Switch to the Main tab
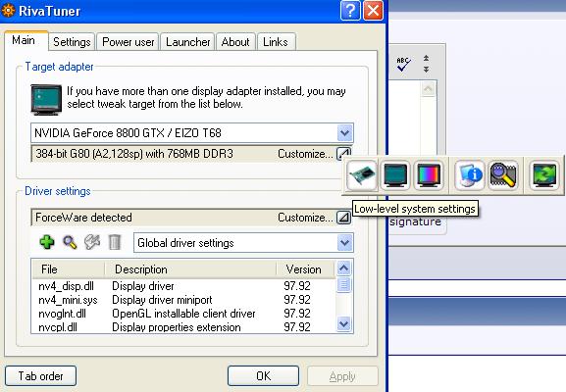 point(26,40)
